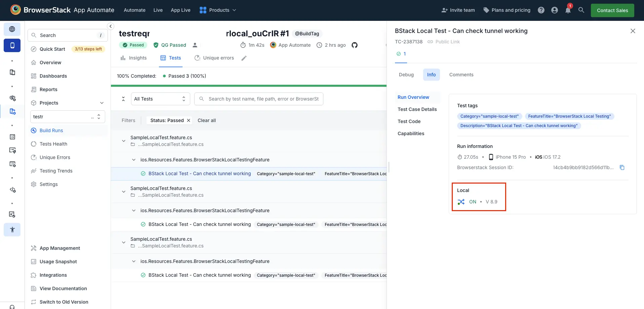The height and width of the screenshot is (309, 644).
Task: Toggle expand/collapse all tests icon
Action: pos(123,99)
